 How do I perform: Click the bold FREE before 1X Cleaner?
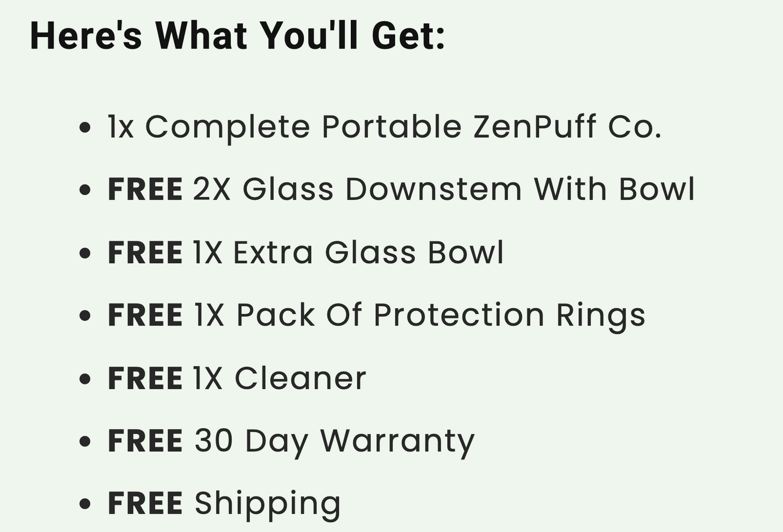[145, 378]
